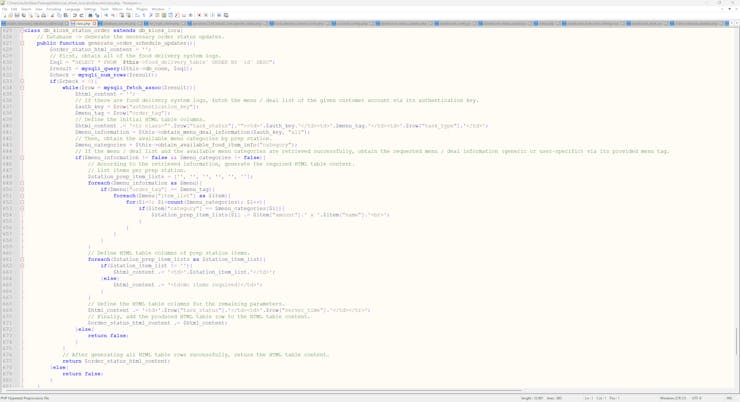Image resolution: width=740 pixels, height=402 pixels.
Task: Open the Window menu
Action: click(x=158, y=9)
